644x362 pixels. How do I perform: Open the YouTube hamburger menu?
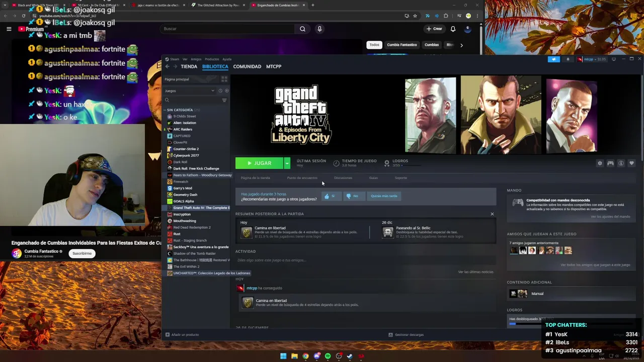[9, 29]
